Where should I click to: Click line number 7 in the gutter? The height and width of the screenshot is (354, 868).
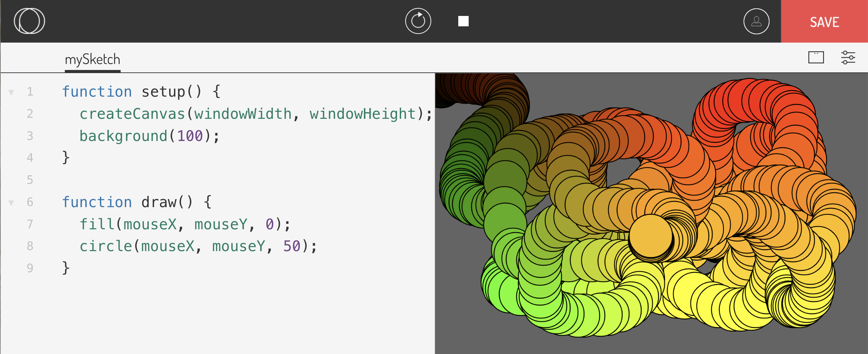(x=31, y=224)
